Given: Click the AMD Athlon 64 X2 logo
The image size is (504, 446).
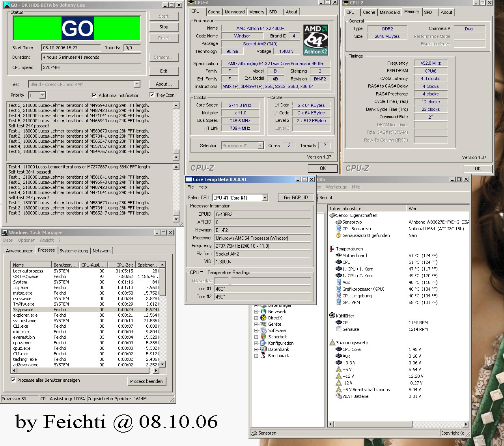Looking at the screenshot, I should click(x=315, y=40).
